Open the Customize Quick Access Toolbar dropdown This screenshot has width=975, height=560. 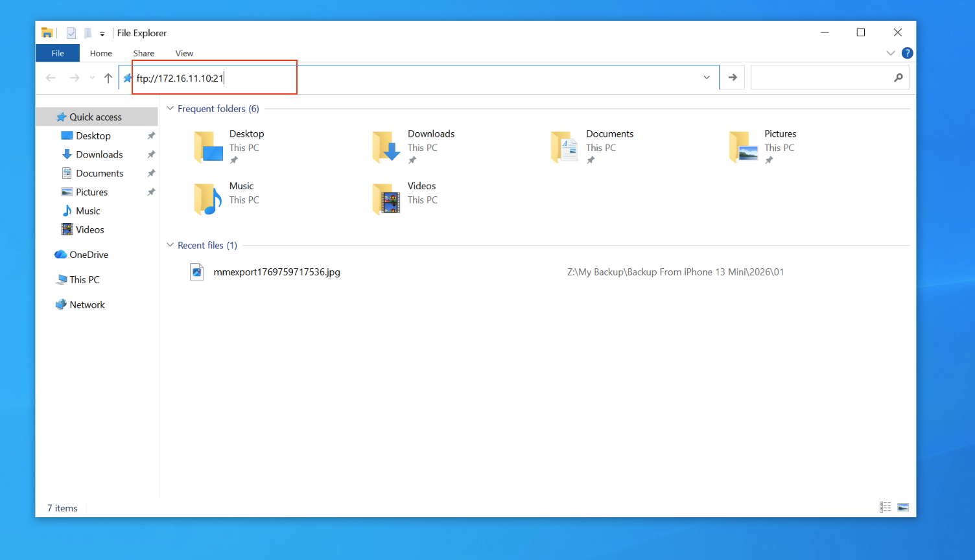(102, 34)
